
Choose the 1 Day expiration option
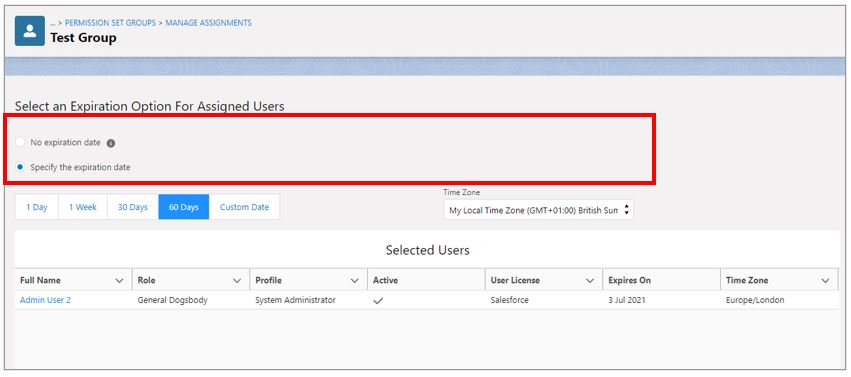[x=37, y=207]
